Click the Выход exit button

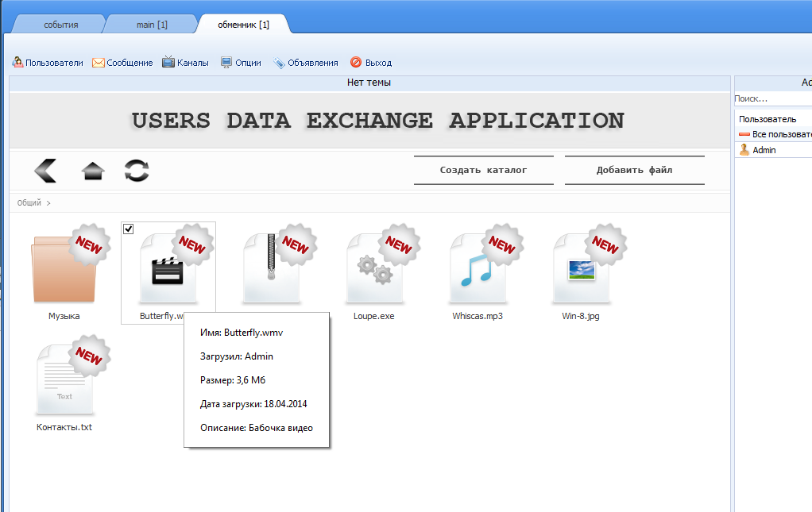coord(371,63)
